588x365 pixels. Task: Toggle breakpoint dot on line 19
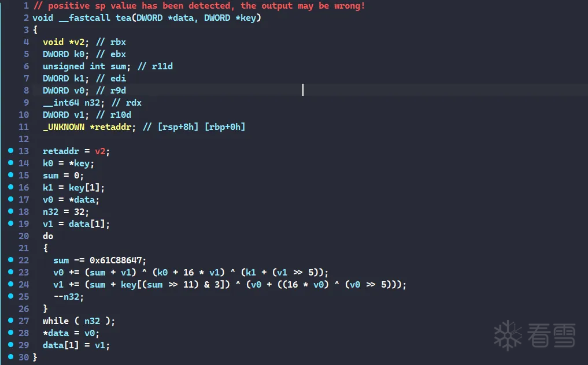point(11,224)
